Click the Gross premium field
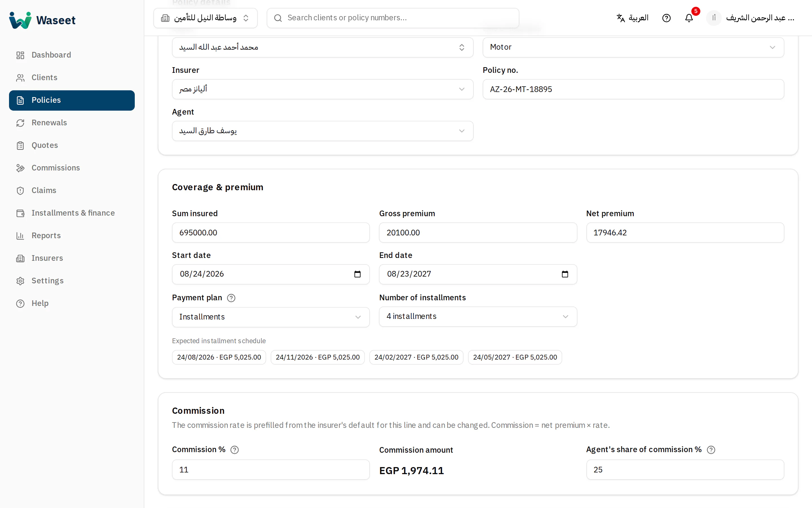 [478, 233]
